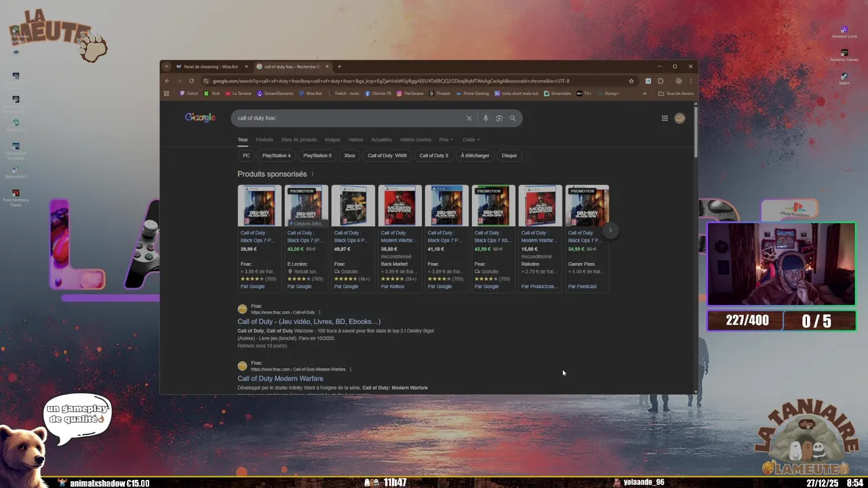Show next sponsored products with the arrow
This screenshot has width=868, height=488.
[x=610, y=230]
